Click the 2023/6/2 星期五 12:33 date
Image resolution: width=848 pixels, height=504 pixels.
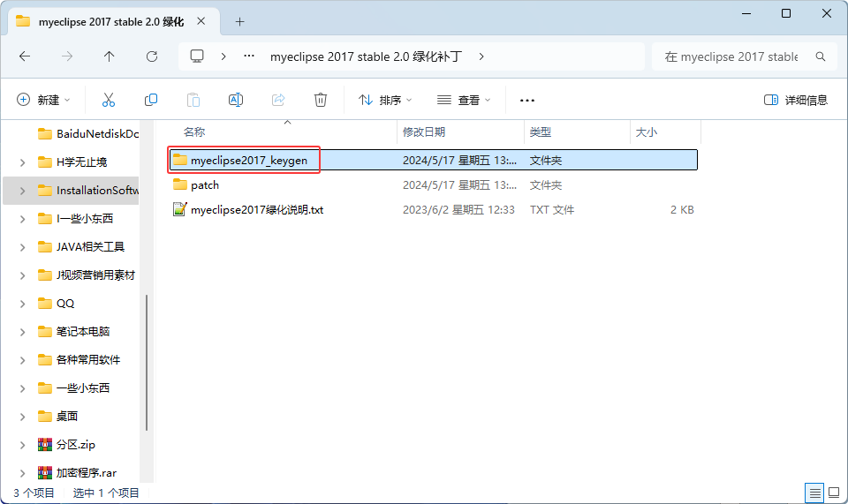[458, 209]
